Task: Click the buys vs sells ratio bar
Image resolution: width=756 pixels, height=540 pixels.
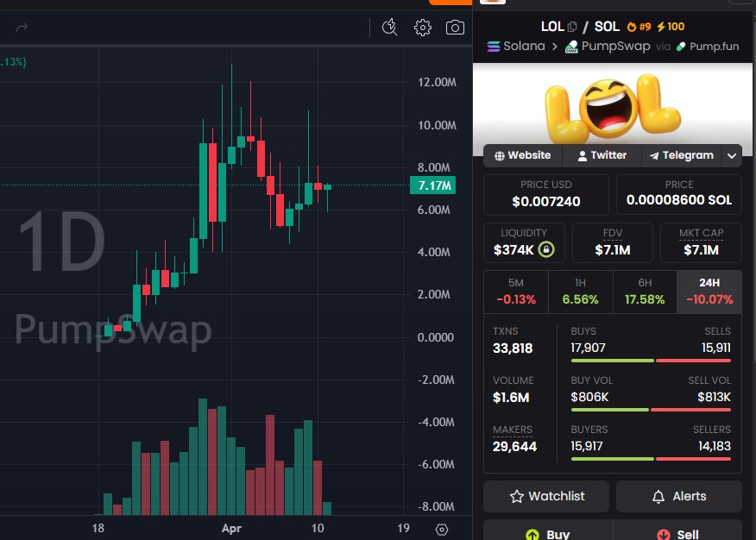Action: (651, 361)
